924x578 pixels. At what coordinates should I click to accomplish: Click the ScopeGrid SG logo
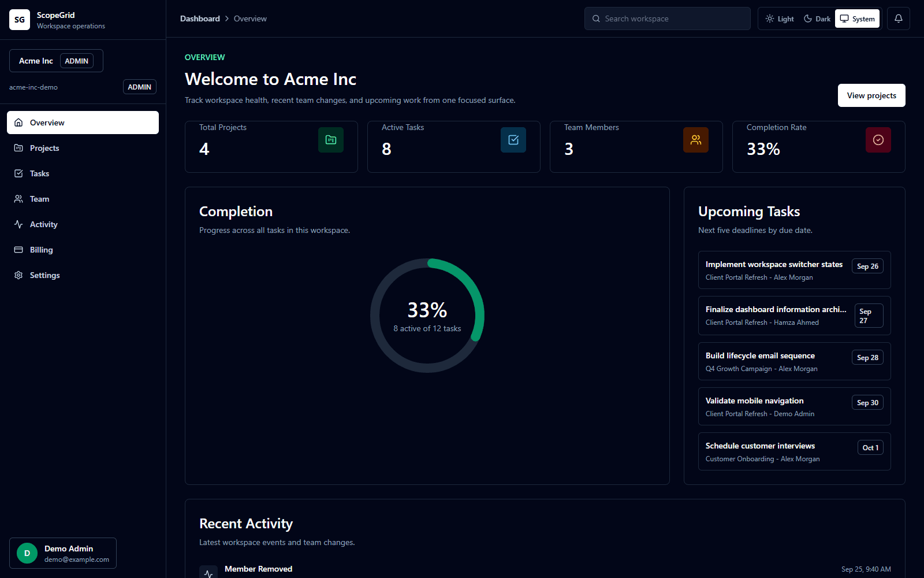[x=20, y=20]
